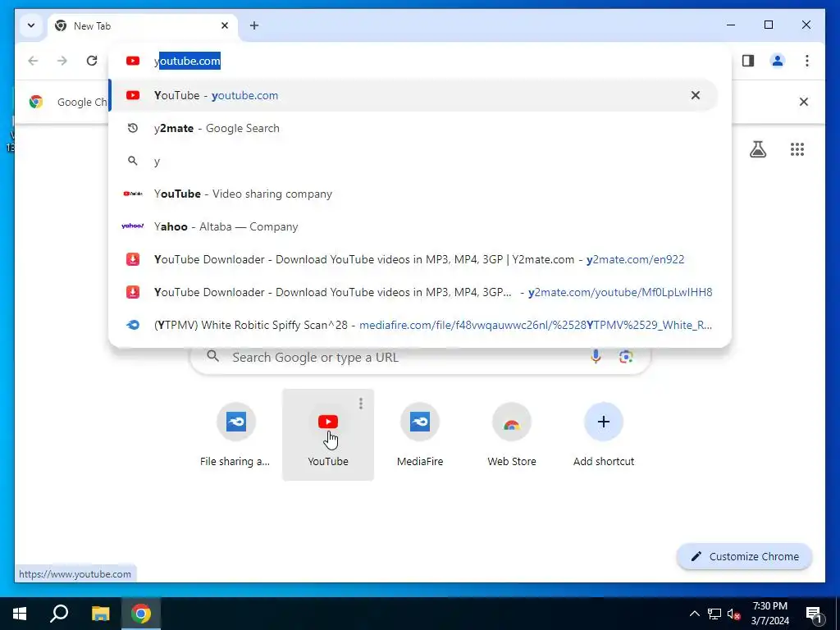Select y2mate Google Search suggestion

click(x=413, y=128)
